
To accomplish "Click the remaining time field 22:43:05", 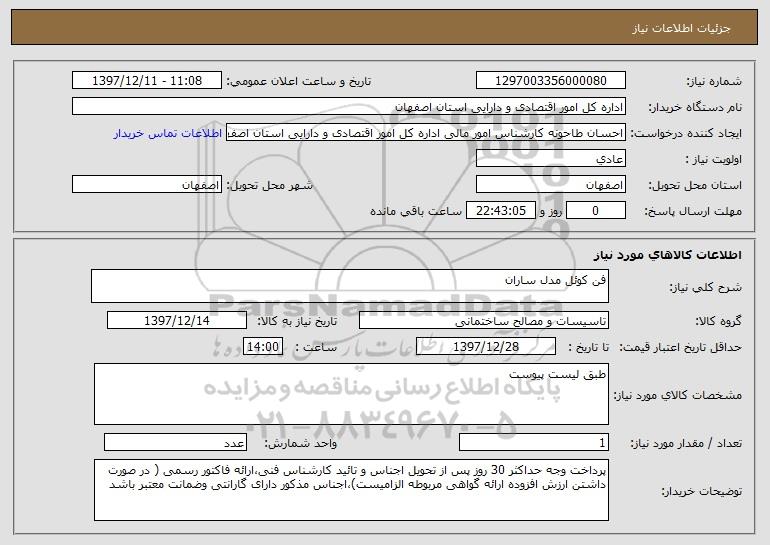I will click(500, 211).
